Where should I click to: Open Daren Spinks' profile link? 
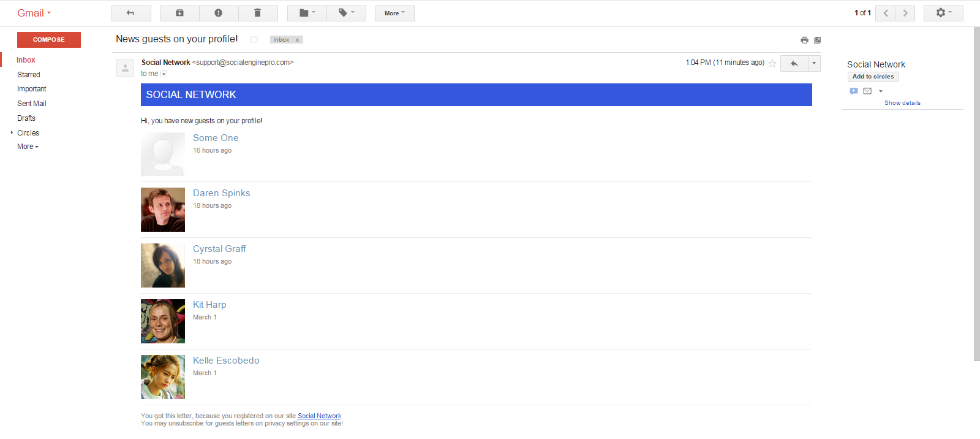tap(221, 193)
